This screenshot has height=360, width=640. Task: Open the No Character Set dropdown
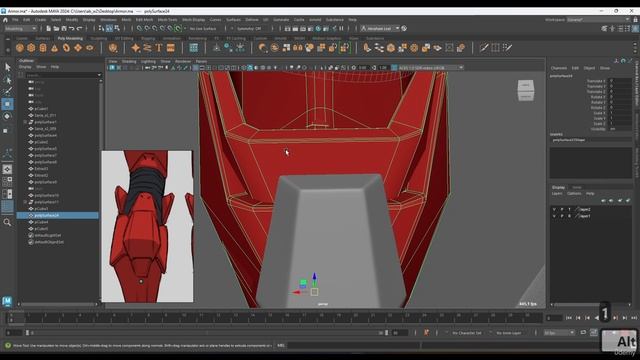click(x=466, y=333)
